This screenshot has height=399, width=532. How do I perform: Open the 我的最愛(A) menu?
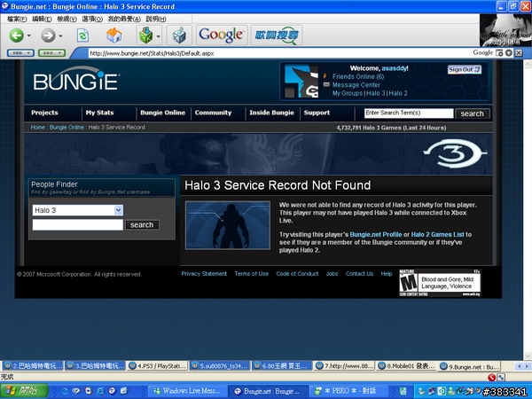coord(124,19)
